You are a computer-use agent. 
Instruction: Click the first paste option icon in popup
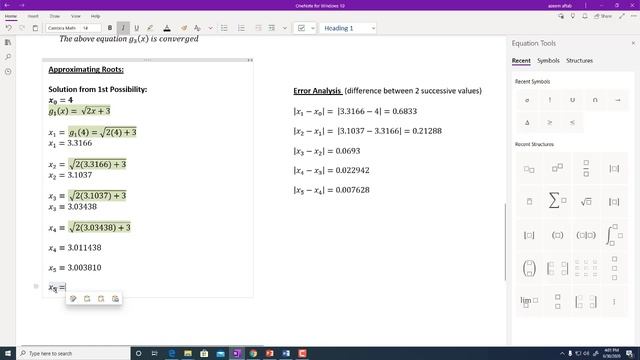click(x=73, y=299)
